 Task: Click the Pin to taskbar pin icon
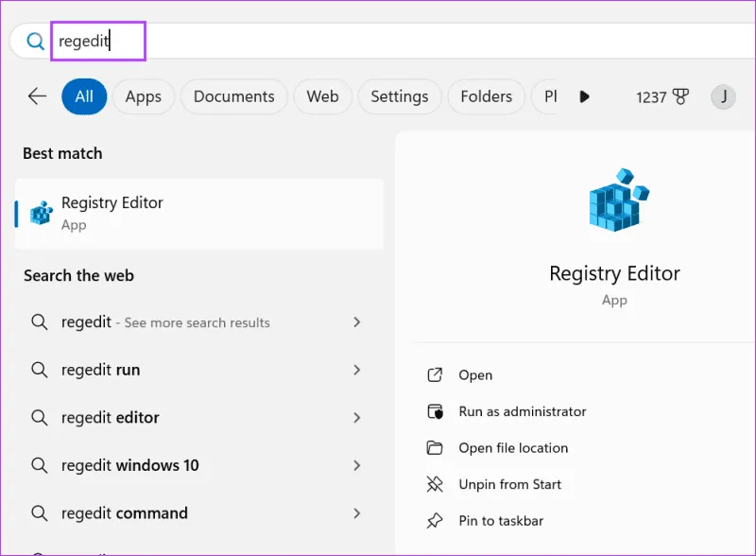click(435, 520)
